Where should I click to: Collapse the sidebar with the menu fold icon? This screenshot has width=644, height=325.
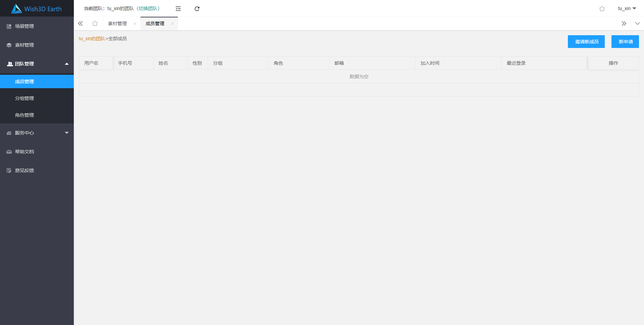[178, 9]
